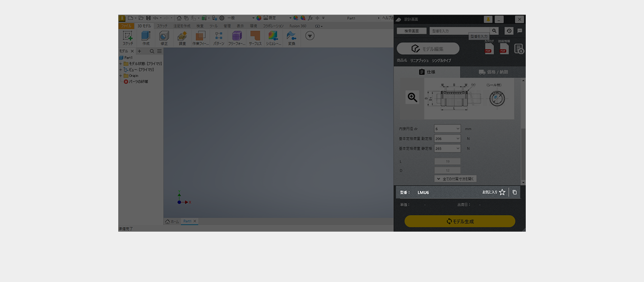Open the フリーフォーム (Freeform) tool
Image resolution: width=644 pixels, height=282 pixels.
pyautogui.click(x=236, y=36)
